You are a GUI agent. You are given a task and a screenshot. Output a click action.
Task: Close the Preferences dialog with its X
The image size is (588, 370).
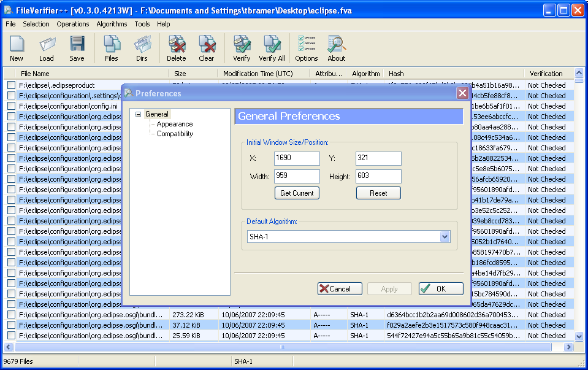(x=463, y=93)
